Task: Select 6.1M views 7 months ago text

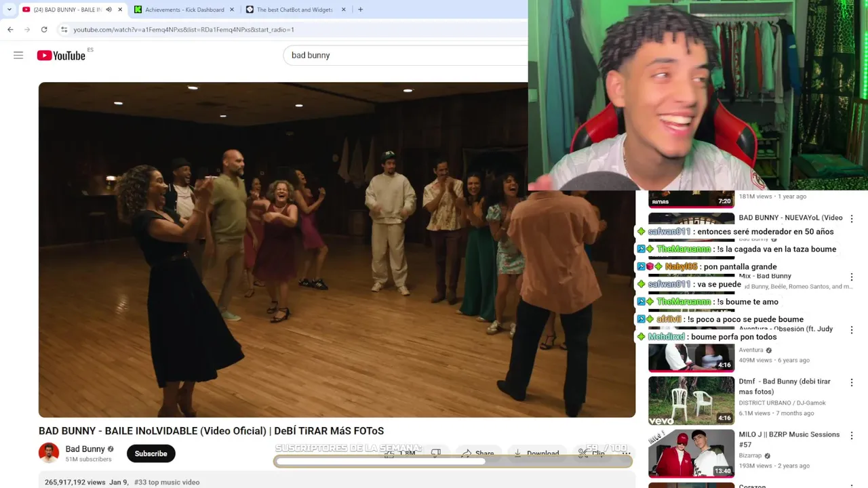Action: 776,413
